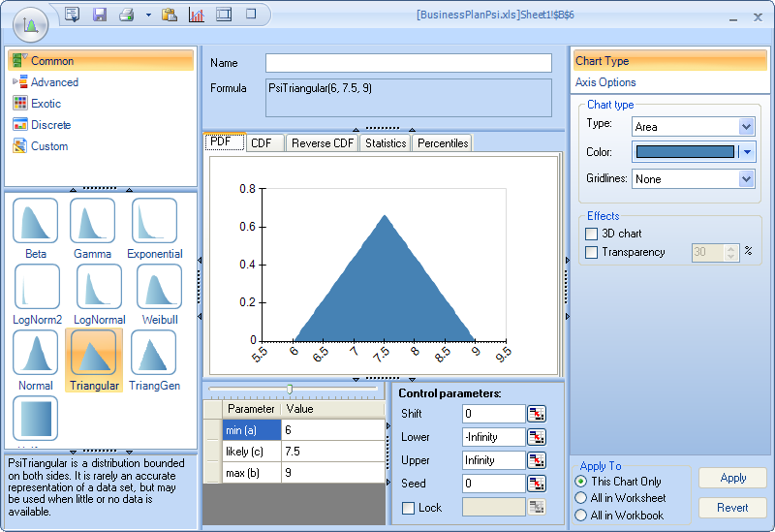Open the Gridlines dropdown

click(x=745, y=179)
